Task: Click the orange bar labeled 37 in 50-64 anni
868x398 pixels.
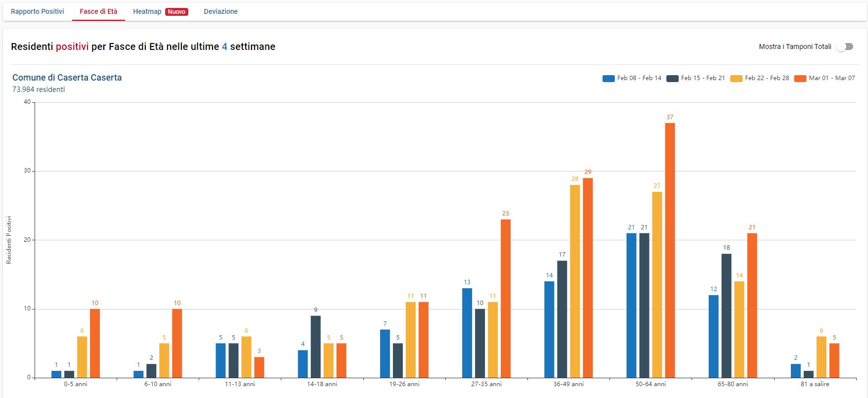Action: coord(670,250)
